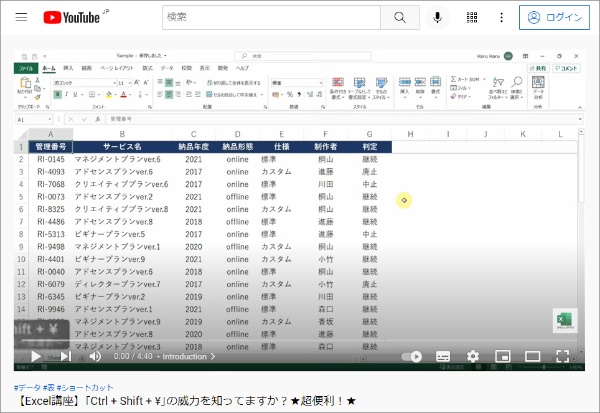600x413 pixels.
Task: Toggle subtitles on the player
Action: coord(443,357)
